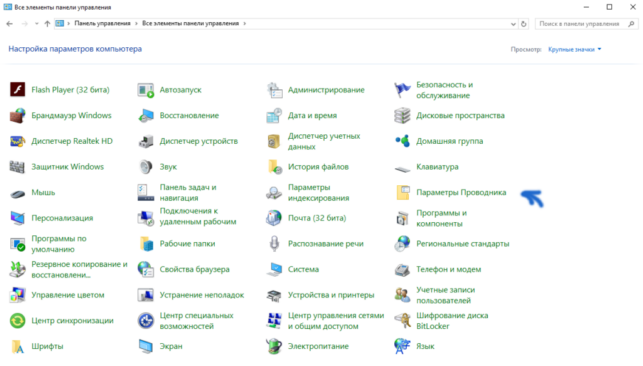The image size is (643, 366).
Task: Open Свойства браузера link
Action: 194,269
